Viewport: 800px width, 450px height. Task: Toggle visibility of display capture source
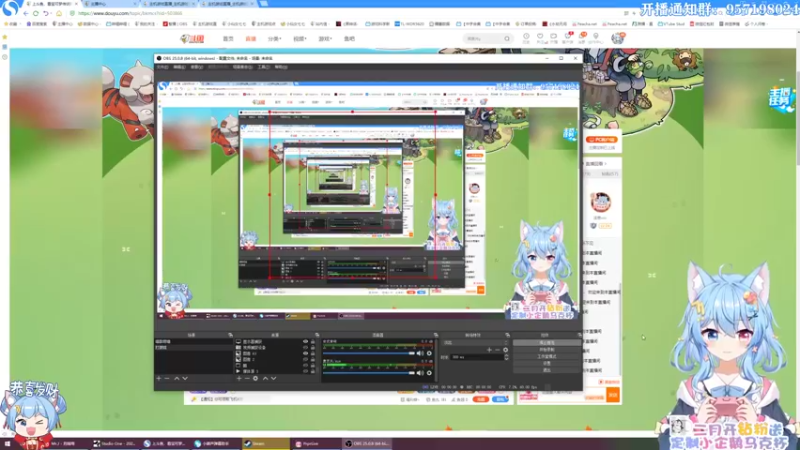click(x=305, y=342)
